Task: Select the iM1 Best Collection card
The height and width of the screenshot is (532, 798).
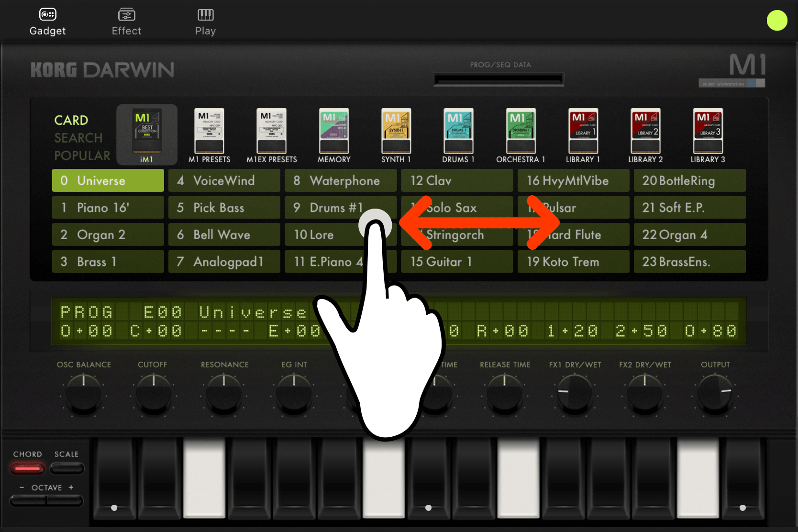Action: pos(147,135)
